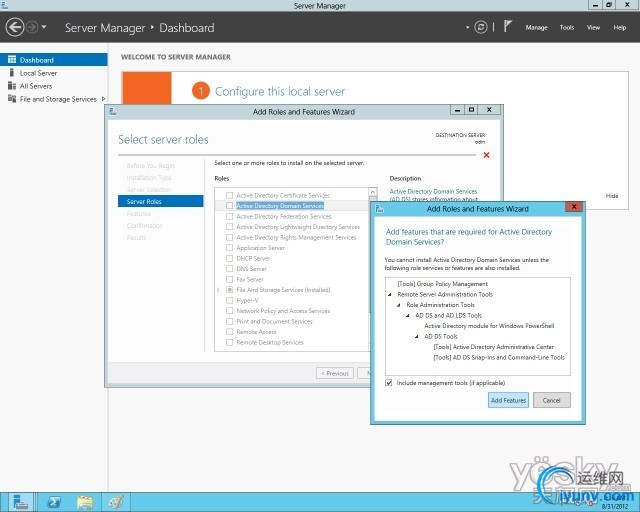Viewport: 640px width, 512px height.
Task: Click the Refresh icon in Server Manager header
Action: pos(481,27)
